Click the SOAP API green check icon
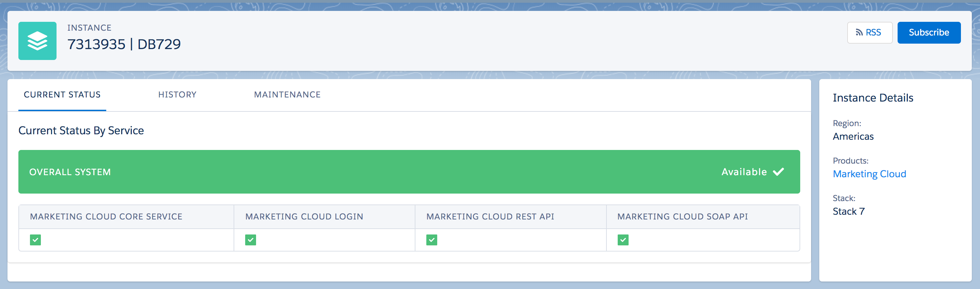Screen dimensions: 980x289 pyautogui.click(x=623, y=240)
